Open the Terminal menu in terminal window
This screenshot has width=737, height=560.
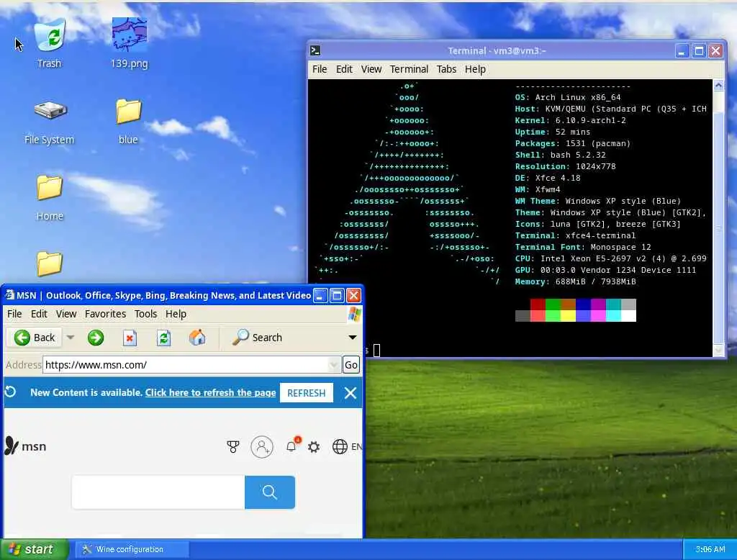409,69
